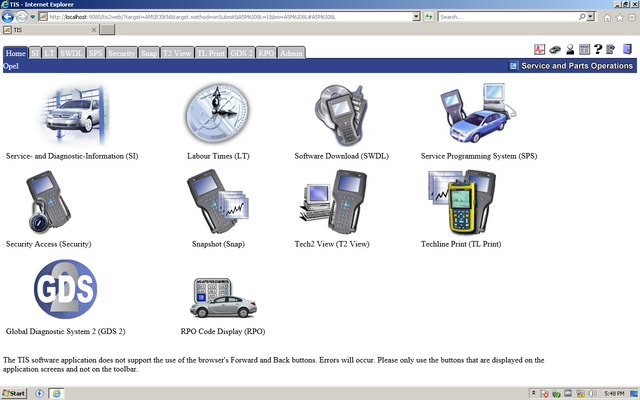Expand the search provider dropdown arrow
The image size is (640, 400).
[x=591, y=17]
